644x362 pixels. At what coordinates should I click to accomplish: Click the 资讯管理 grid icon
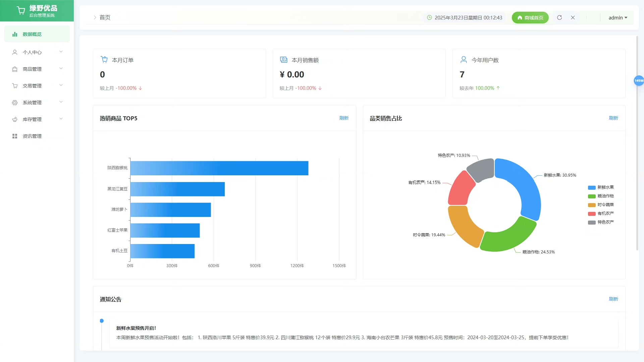click(15, 136)
